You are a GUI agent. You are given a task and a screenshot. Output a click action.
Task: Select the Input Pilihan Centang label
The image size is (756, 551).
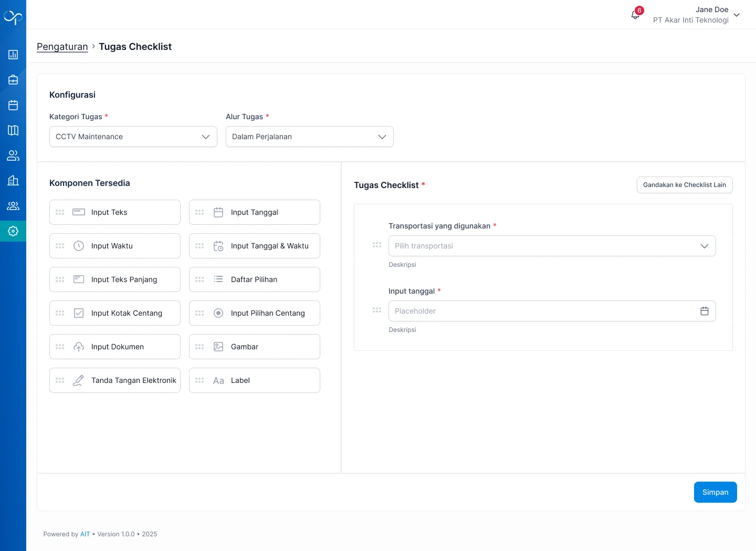(x=268, y=313)
